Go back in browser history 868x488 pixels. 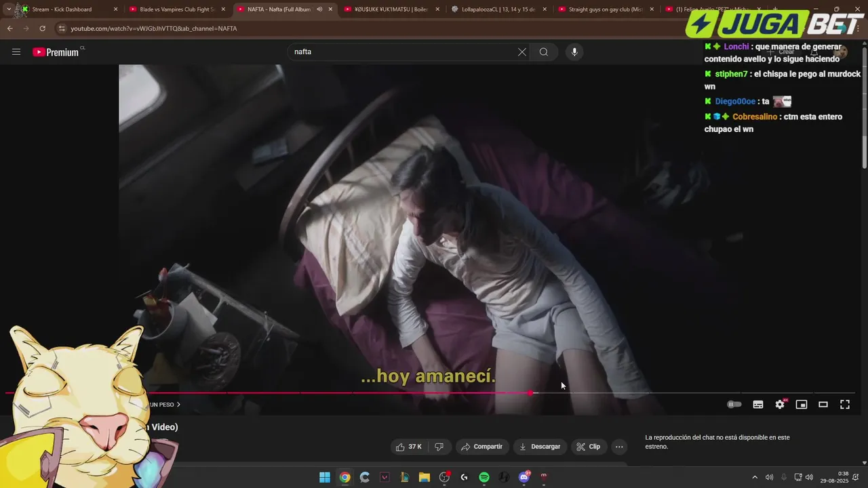click(9, 28)
